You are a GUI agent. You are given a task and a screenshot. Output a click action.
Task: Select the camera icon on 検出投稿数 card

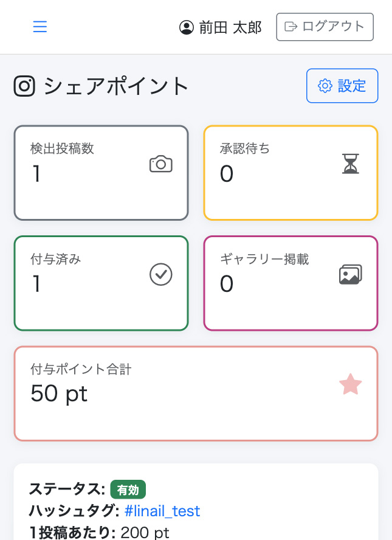tap(160, 164)
